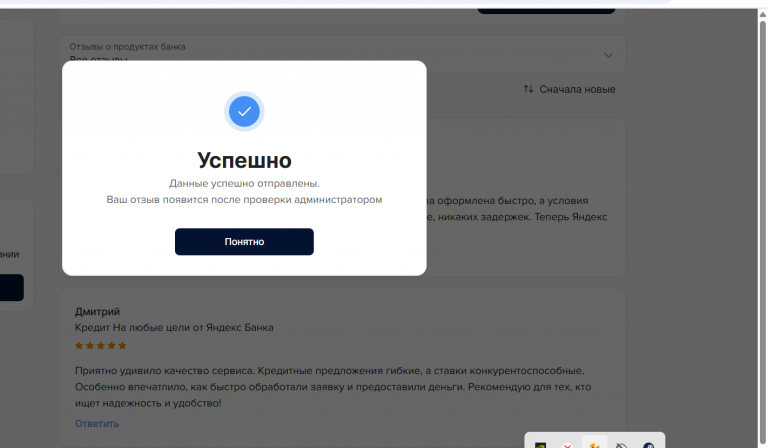Click the scrollbar up arrow
Viewport: 768px width, 448px height.
tap(762, 14)
